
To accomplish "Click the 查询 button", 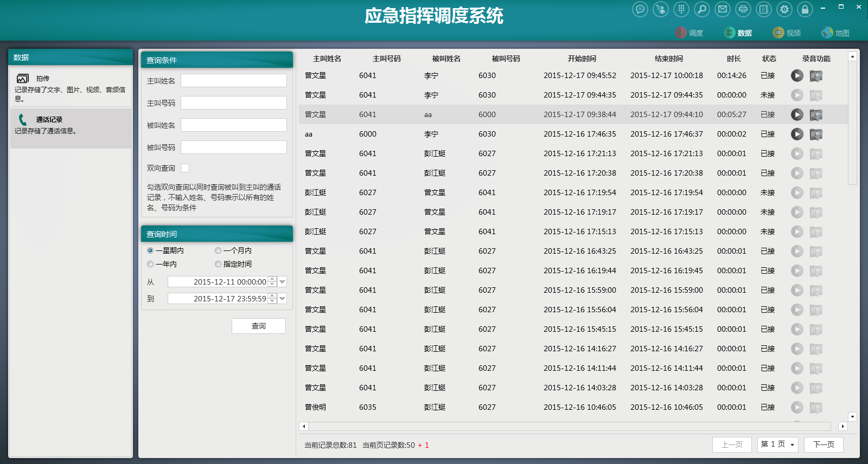I will (258, 326).
